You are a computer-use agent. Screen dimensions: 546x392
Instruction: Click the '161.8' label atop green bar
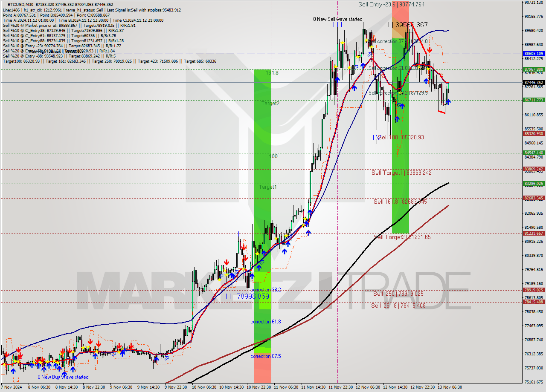click(272, 73)
